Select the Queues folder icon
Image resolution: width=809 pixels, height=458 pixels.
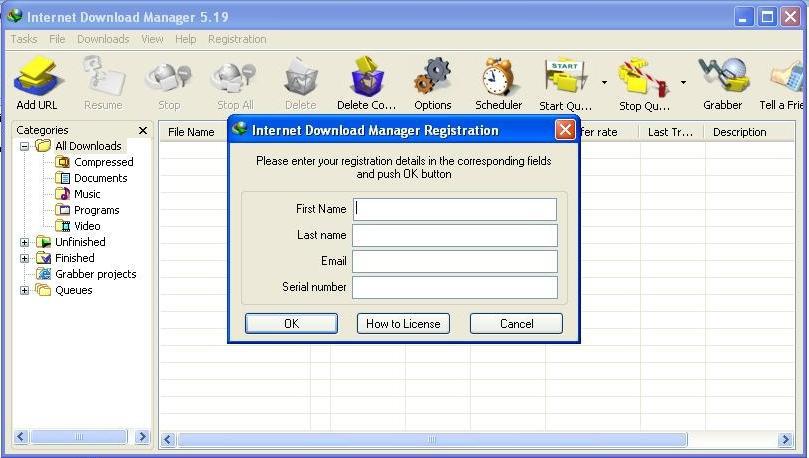(x=43, y=290)
